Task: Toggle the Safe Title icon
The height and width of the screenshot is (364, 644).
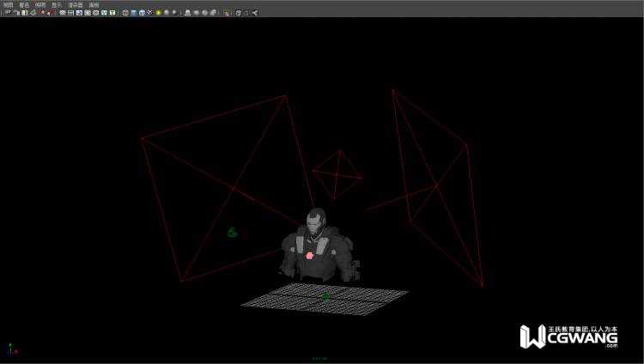Action: point(112,13)
